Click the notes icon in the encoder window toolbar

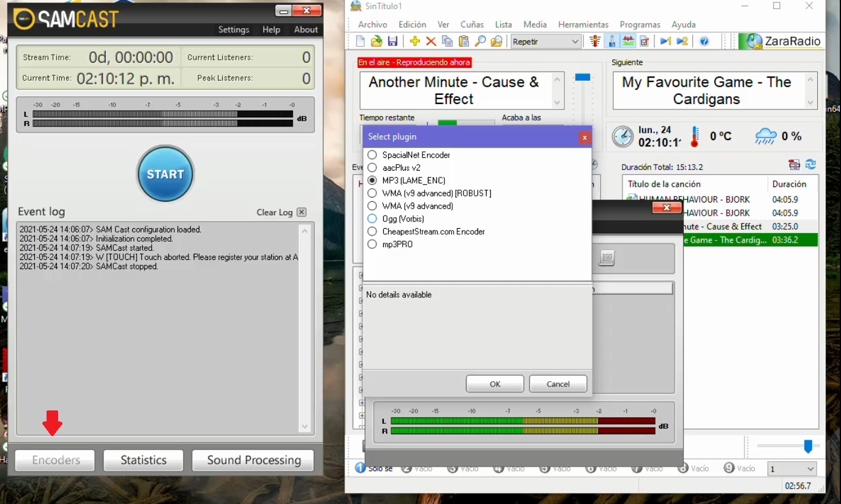607,258
